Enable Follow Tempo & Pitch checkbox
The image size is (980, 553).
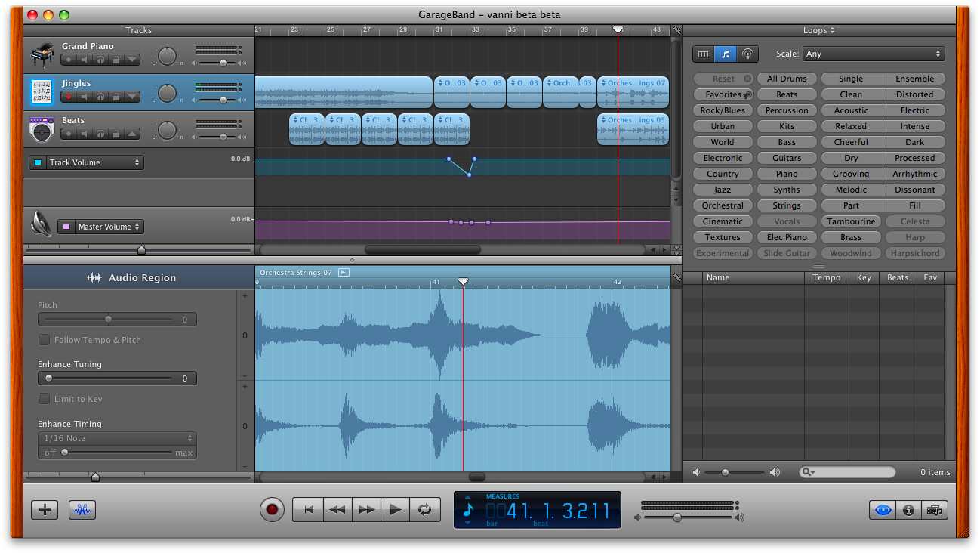click(x=44, y=340)
